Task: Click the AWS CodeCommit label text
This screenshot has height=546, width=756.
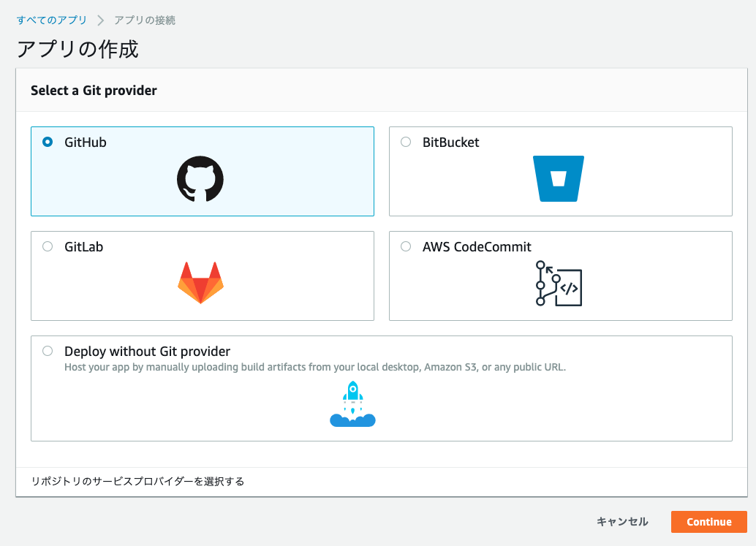Action: pyautogui.click(x=477, y=247)
